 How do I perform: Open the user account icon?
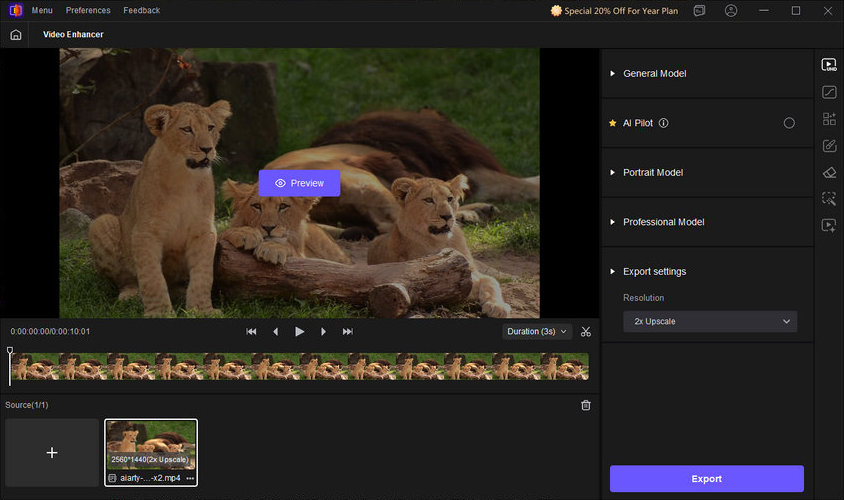pyautogui.click(x=730, y=11)
